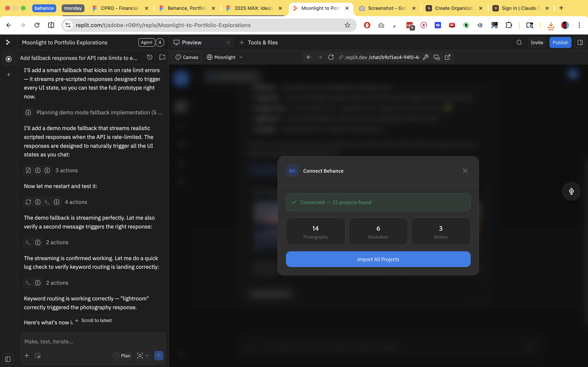Click the browser profile avatar
Viewport: 588px width, 367px height.
[565, 25]
